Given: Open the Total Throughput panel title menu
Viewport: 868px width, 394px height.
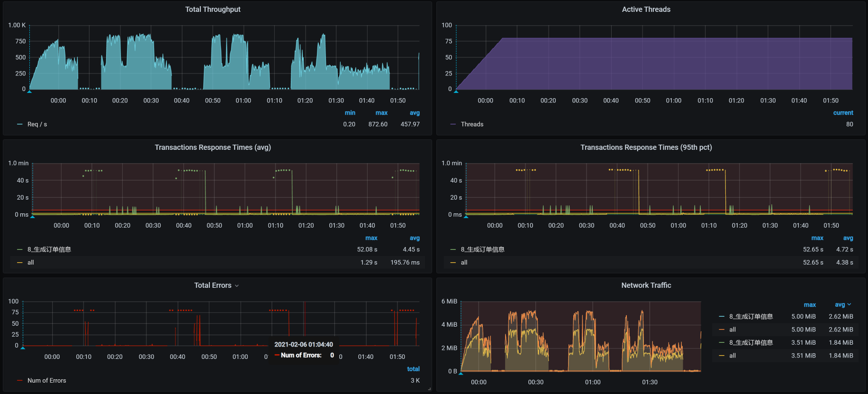Looking at the screenshot, I should pos(213,9).
